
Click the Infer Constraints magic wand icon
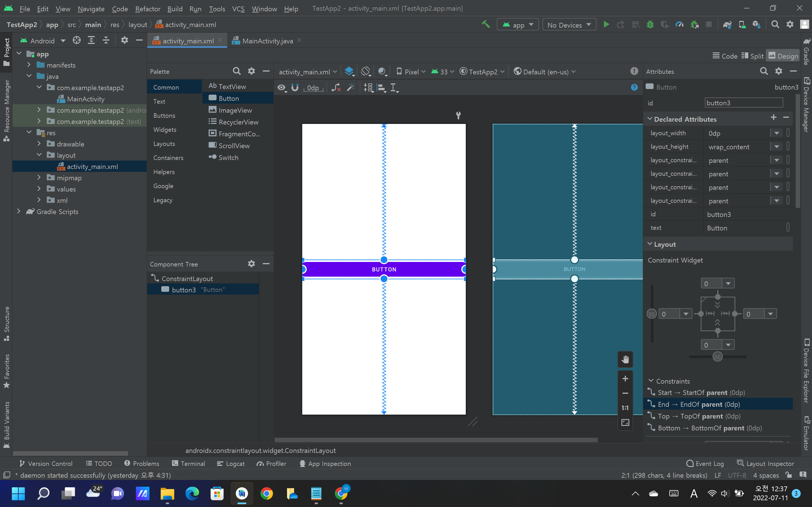(351, 88)
